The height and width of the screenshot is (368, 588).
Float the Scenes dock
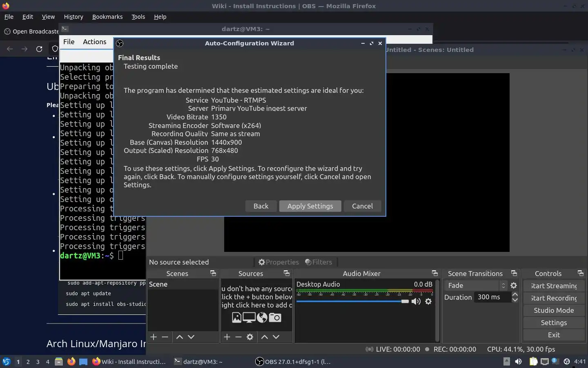(213, 273)
